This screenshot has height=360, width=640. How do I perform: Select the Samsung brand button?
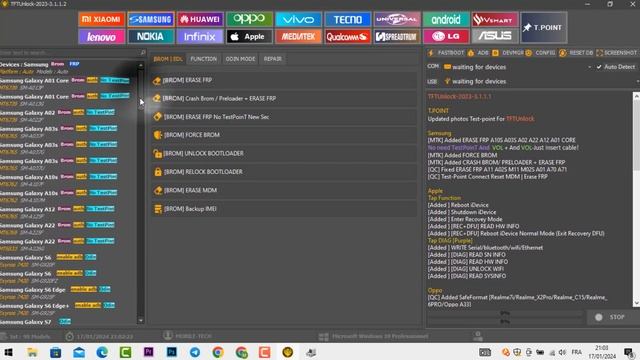[x=151, y=19]
